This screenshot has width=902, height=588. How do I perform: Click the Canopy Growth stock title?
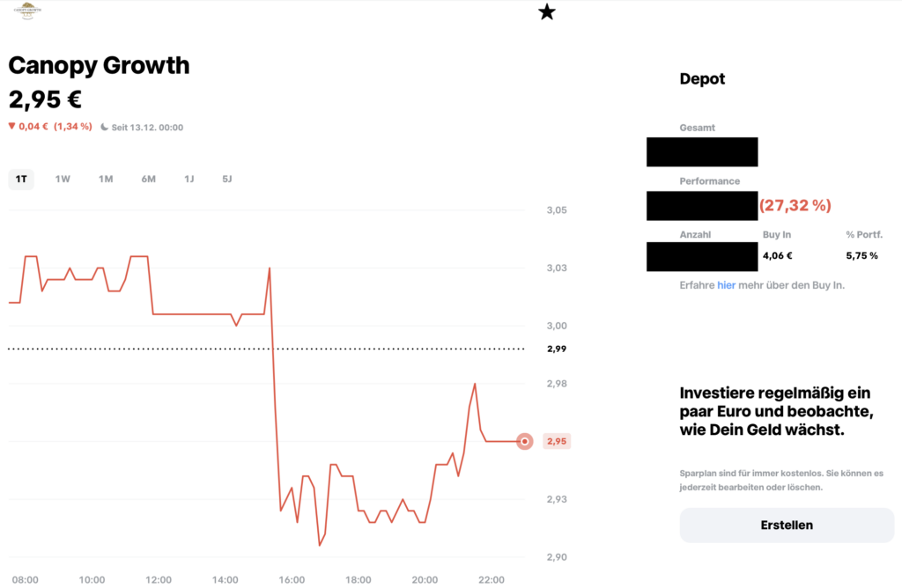(99, 65)
